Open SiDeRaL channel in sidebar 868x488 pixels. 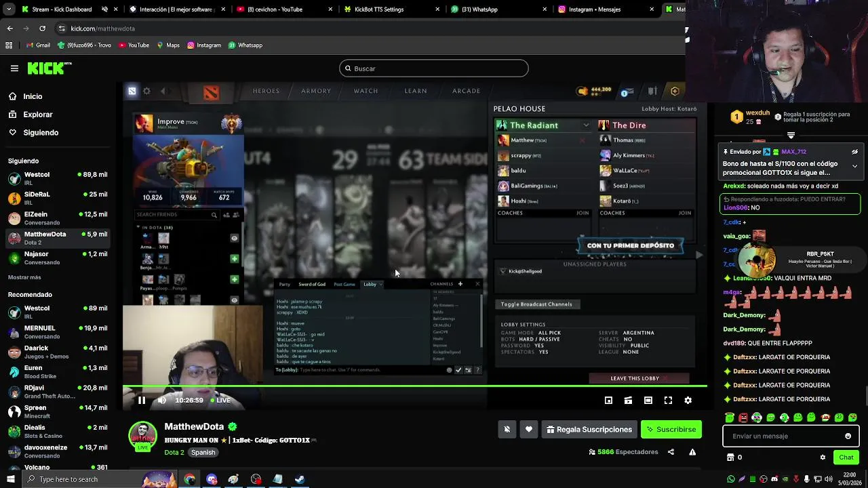tap(58, 198)
